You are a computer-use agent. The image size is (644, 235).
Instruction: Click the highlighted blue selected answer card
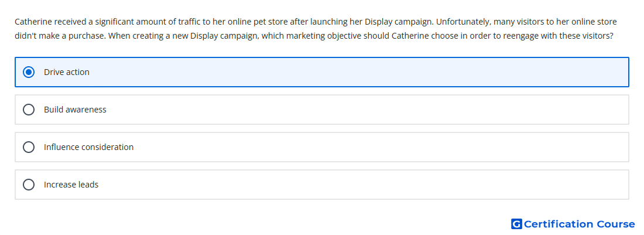click(x=322, y=72)
